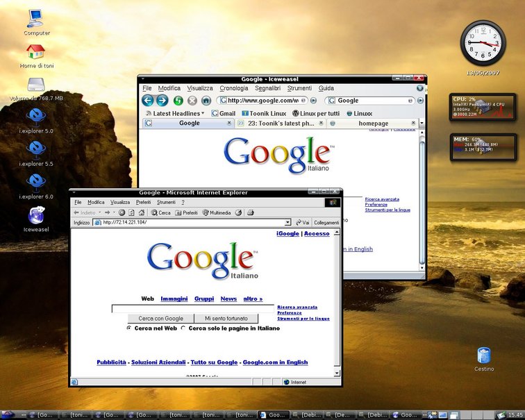Open the Iceweasel window menu arrow
525x420 pixels.
click(x=142, y=79)
